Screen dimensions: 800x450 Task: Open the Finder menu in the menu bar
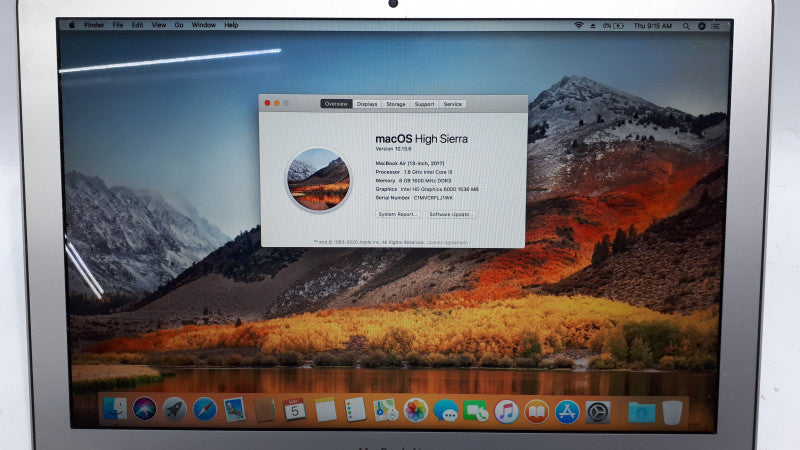click(x=94, y=24)
